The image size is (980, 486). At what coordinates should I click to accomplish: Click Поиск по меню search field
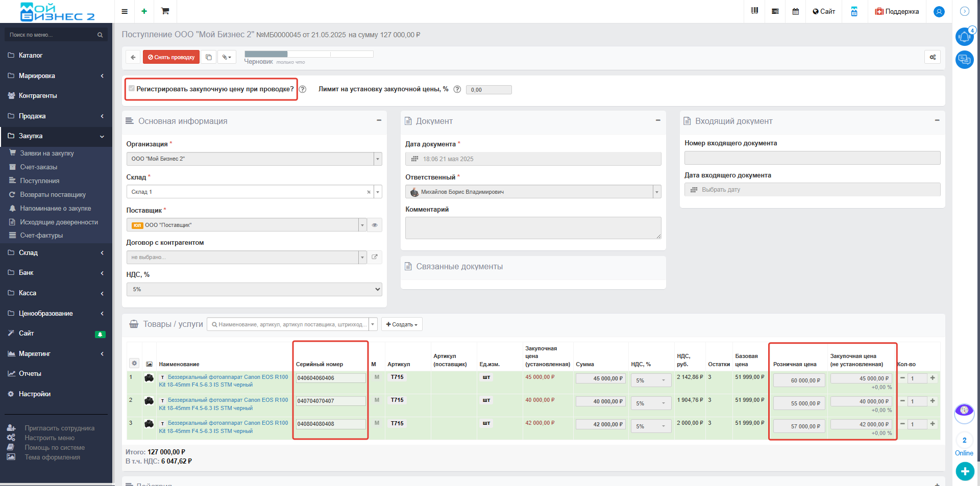(x=56, y=35)
